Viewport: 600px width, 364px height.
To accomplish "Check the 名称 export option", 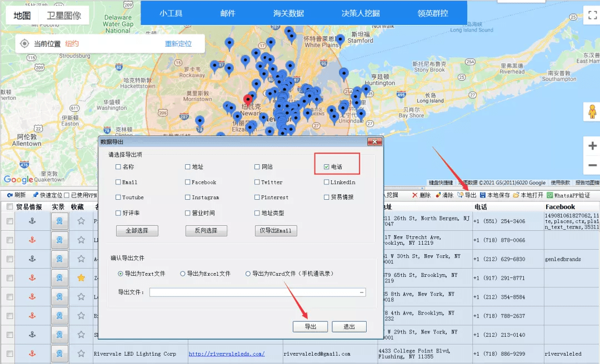I will (118, 166).
